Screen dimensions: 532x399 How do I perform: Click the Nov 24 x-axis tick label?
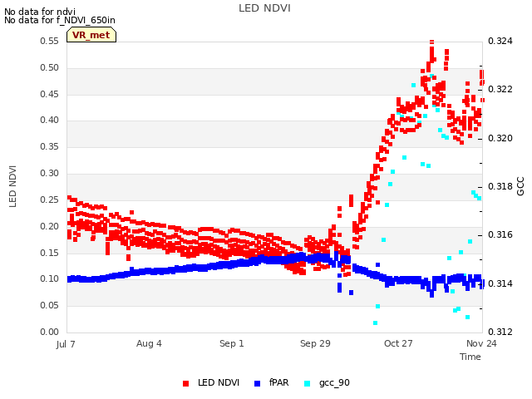click(481, 343)
